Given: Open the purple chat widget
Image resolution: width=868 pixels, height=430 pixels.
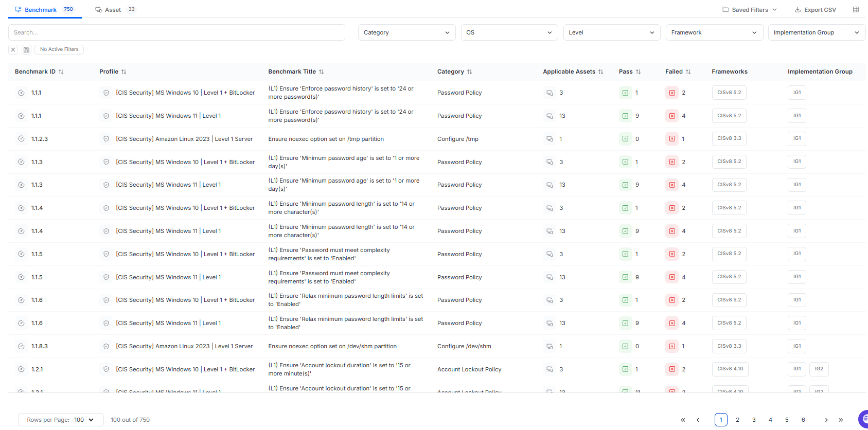Looking at the screenshot, I should point(863,419).
